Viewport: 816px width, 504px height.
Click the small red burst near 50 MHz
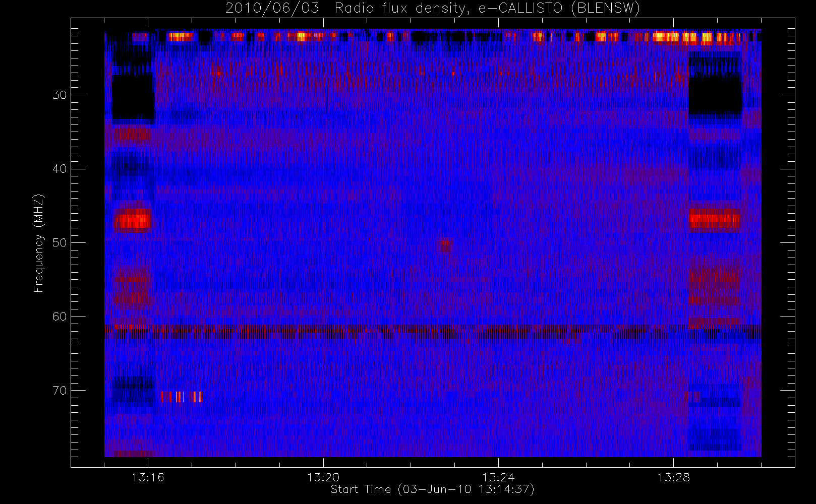(445, 245)
